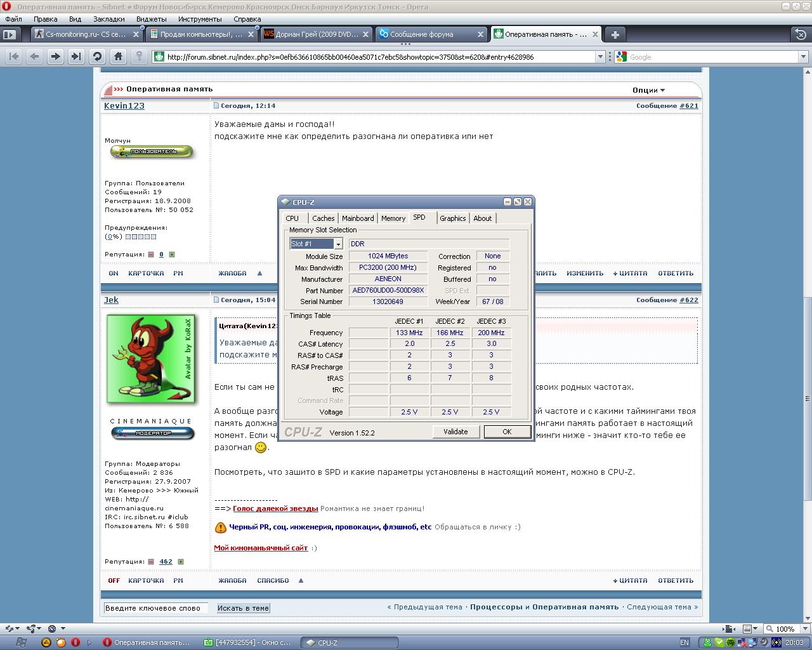Switch to the Продам компьютеры tab
The height and width of the screenshot is (650, 812).
(x=202, y=34)
